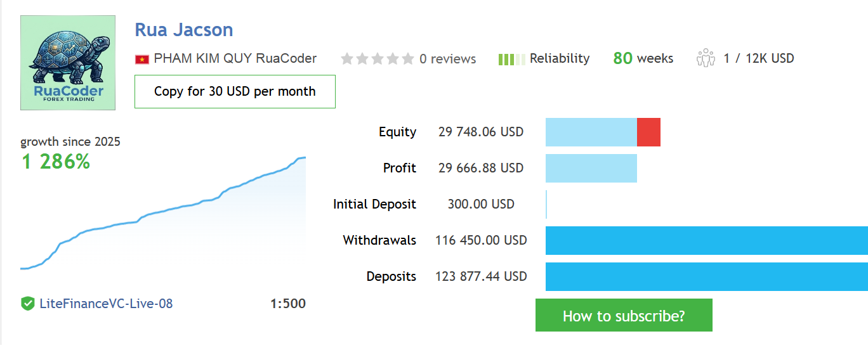This screenshot has width=868, height=355.
Task: Click the subscribers people icon
Action: [706, 58]
